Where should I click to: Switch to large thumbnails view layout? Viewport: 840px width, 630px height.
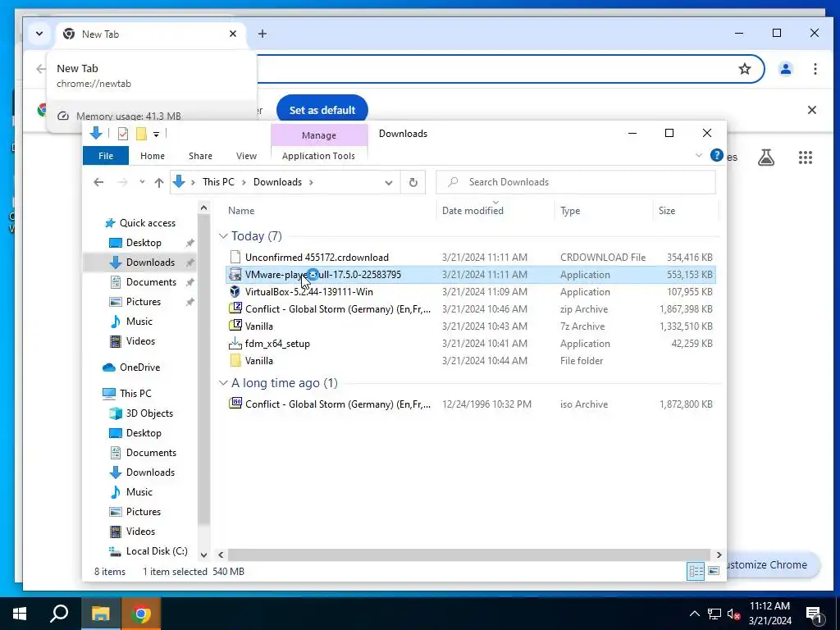pos(714,571)
